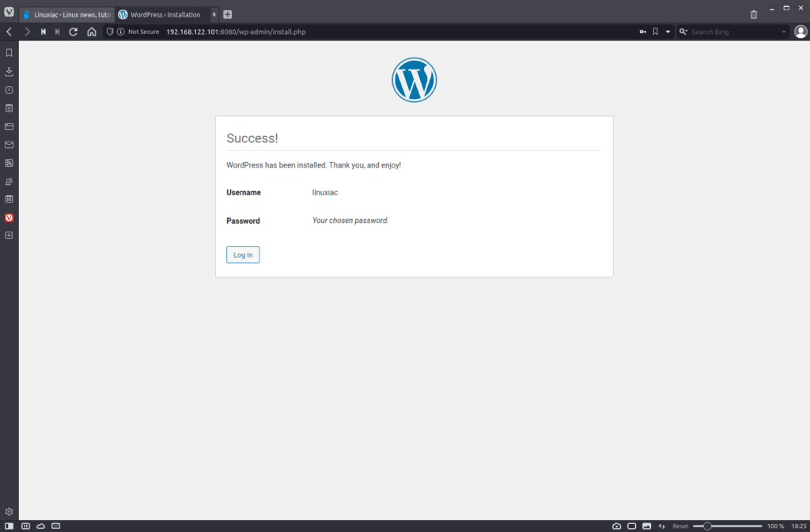Switch to WordPress Installation tab
Image resolution: width=810 pixels, height=532 pixels.
click(x=162, y=14)
